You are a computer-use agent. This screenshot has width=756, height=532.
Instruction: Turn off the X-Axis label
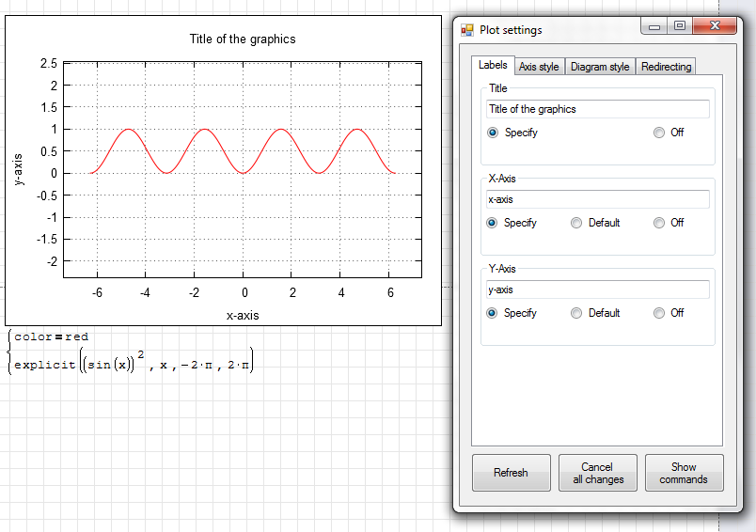coord(659,223)
